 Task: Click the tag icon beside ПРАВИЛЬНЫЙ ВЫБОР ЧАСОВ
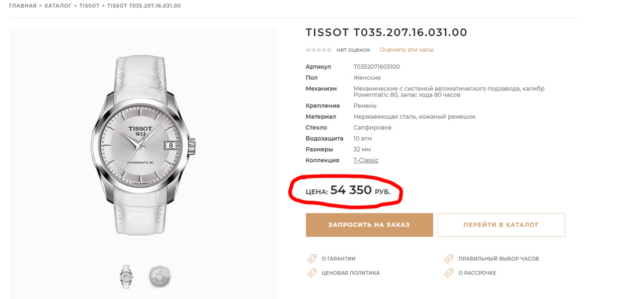click(449, 259)
